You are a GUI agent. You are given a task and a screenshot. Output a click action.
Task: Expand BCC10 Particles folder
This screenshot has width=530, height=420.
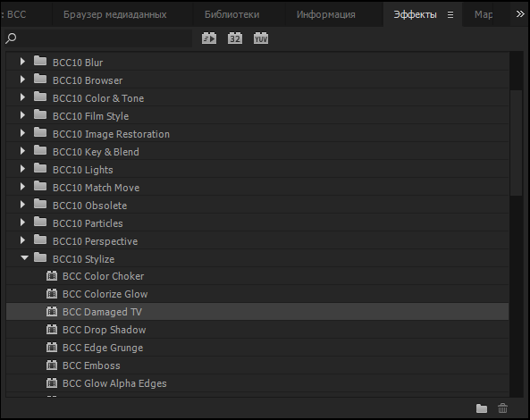click(x=22, y=223)
